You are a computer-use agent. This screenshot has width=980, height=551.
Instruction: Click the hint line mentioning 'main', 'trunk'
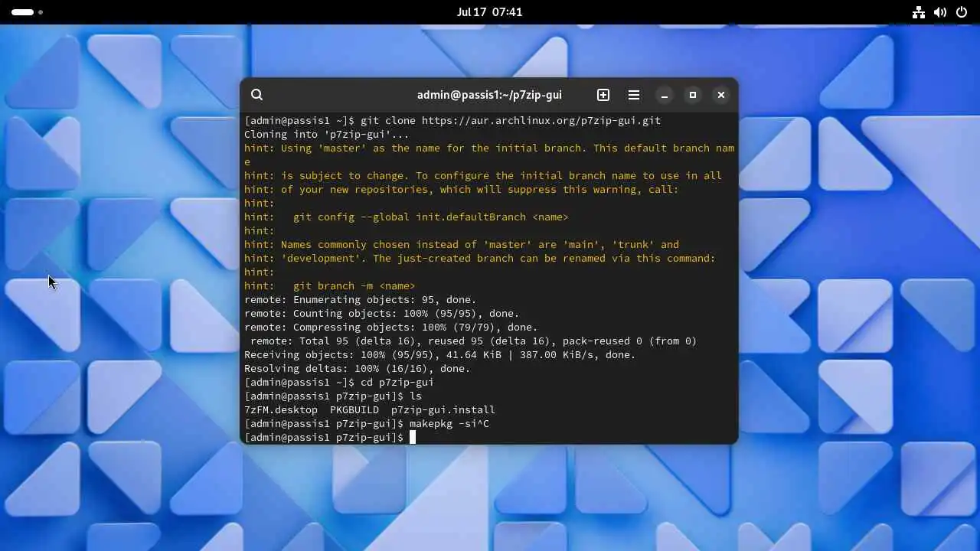point(462,245)
